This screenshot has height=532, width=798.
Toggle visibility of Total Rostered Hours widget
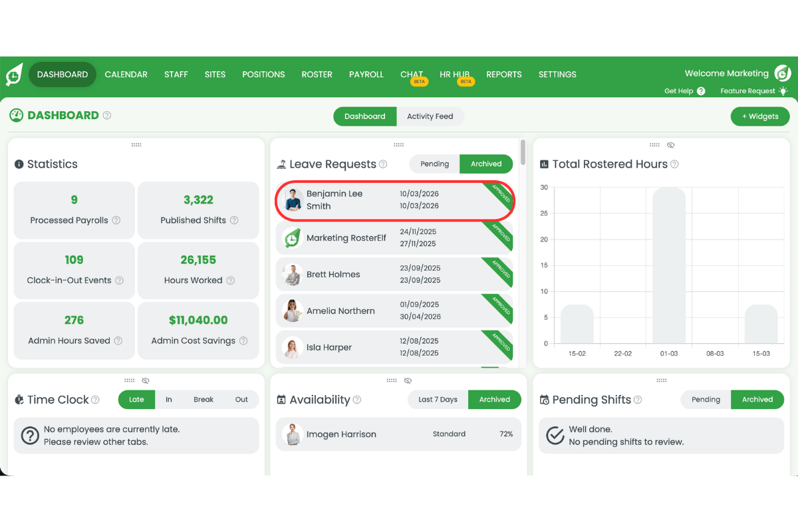tap(671, 145)
